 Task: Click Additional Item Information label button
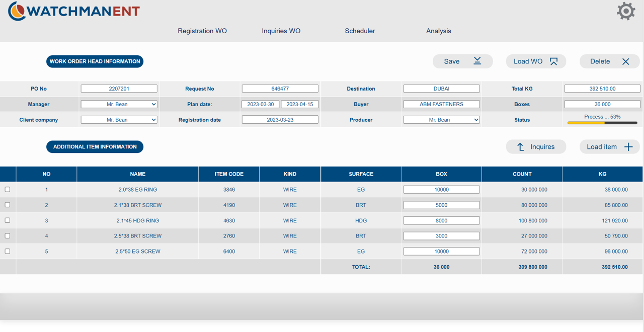pyautogui.click(x=95, y=147)
